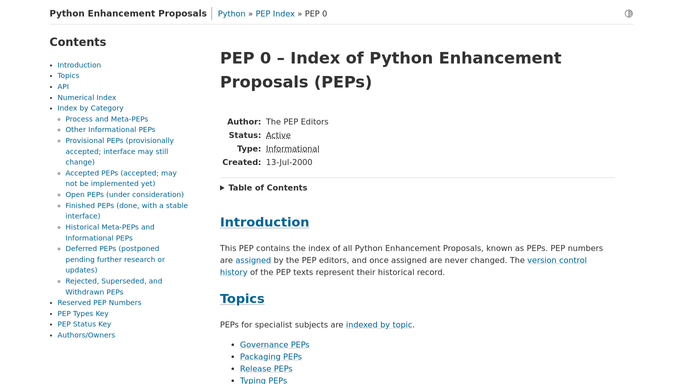
Task: Select Index by Category in Contents
Action: (90, 108)
